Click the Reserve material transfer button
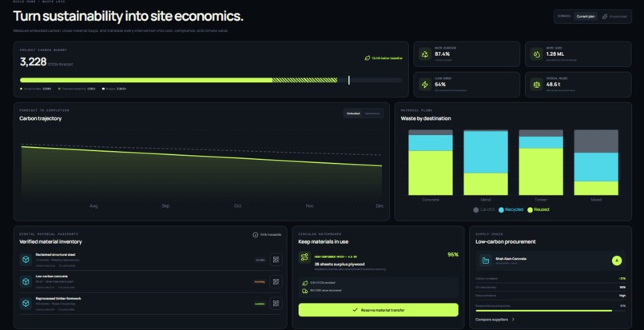The height and width of the screenshot is (330, 644). [378, 310]
